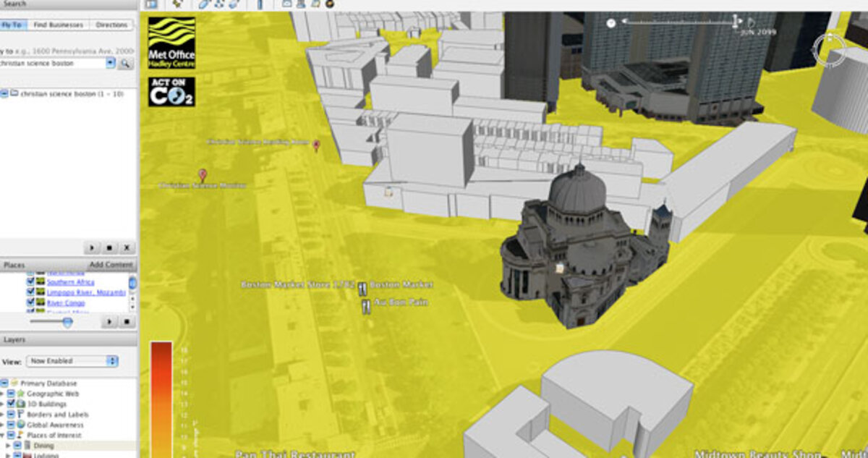The image size is (868, 458).
Task: Switch to Sky mode with the planet icon
Action: tap(330, 4)
